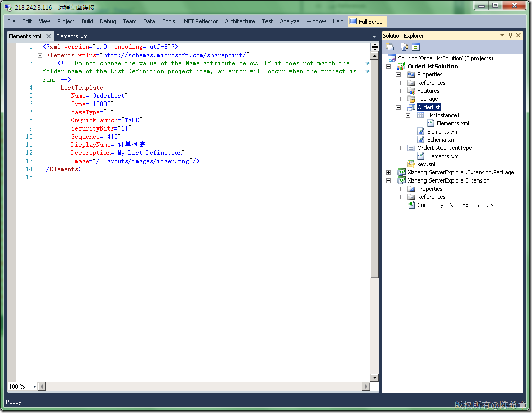
Task: Click the Features folder icon
Action: [x=411, y=91]
